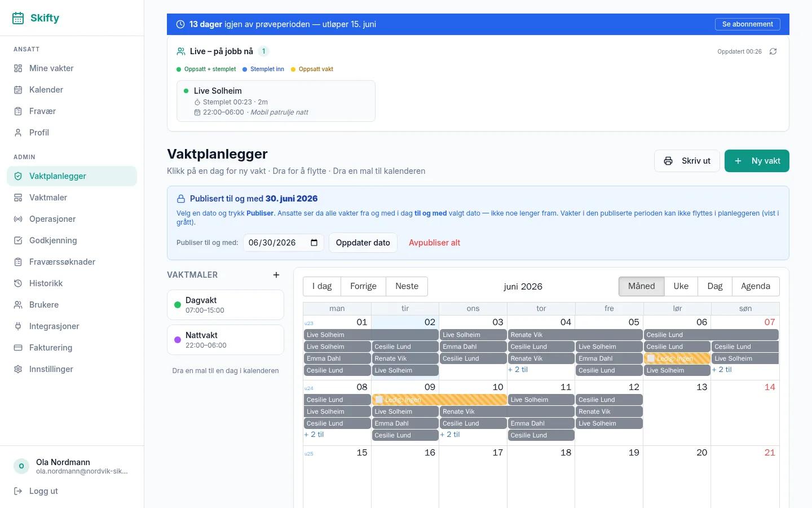This screenshot has width=812, height=508.
Task: Click the Avpubliser alt link
Action: pyautogui.click(x=434, y=243)
